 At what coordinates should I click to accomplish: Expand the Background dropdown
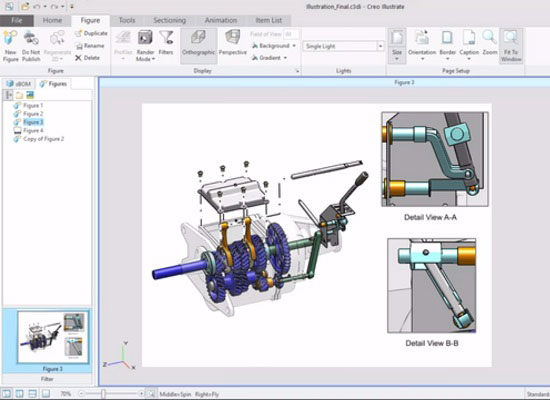click(x=274, y=46)
